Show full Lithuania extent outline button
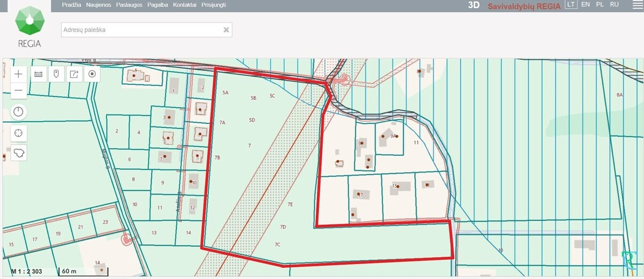The height and width of the screenshot is (279, 644). tap(18, 153)
